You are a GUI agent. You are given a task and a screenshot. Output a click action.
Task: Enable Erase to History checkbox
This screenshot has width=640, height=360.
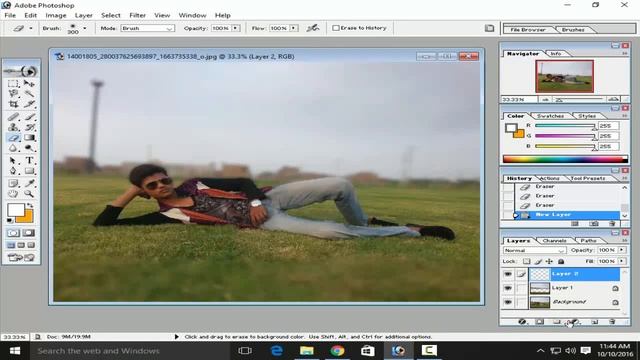click(x=336, y=28)
